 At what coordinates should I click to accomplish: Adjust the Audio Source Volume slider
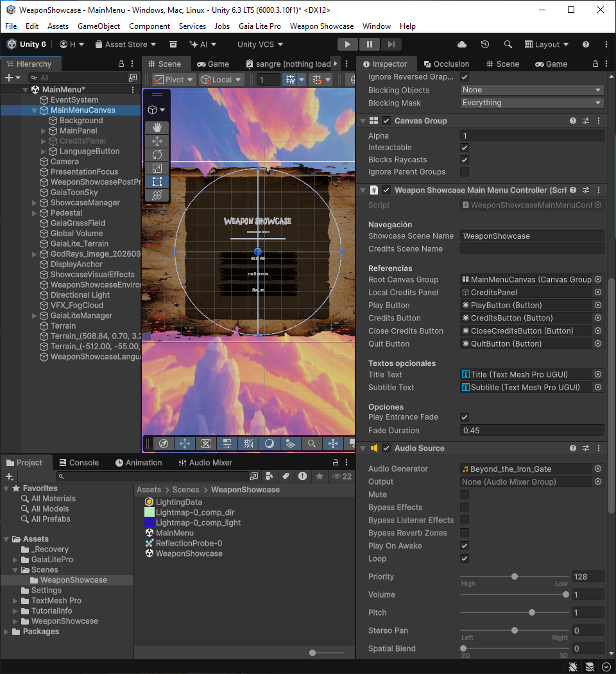[515, 594]
